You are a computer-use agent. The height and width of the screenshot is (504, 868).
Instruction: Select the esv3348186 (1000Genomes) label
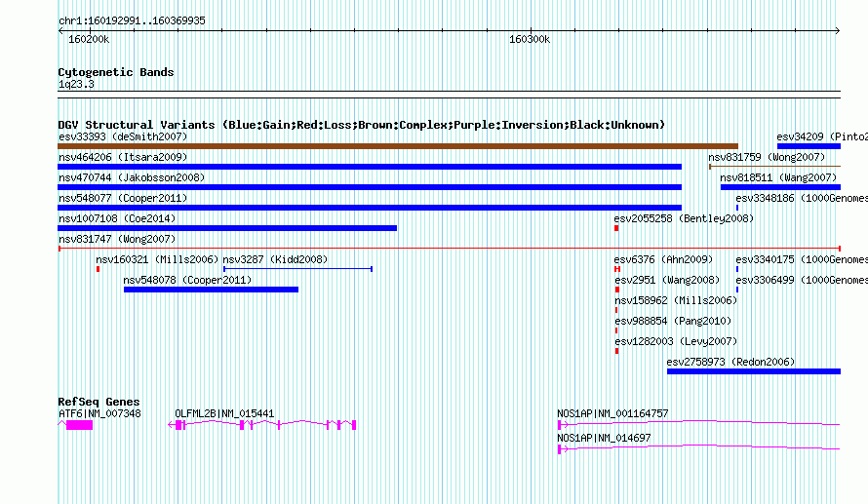pos(802,198)
